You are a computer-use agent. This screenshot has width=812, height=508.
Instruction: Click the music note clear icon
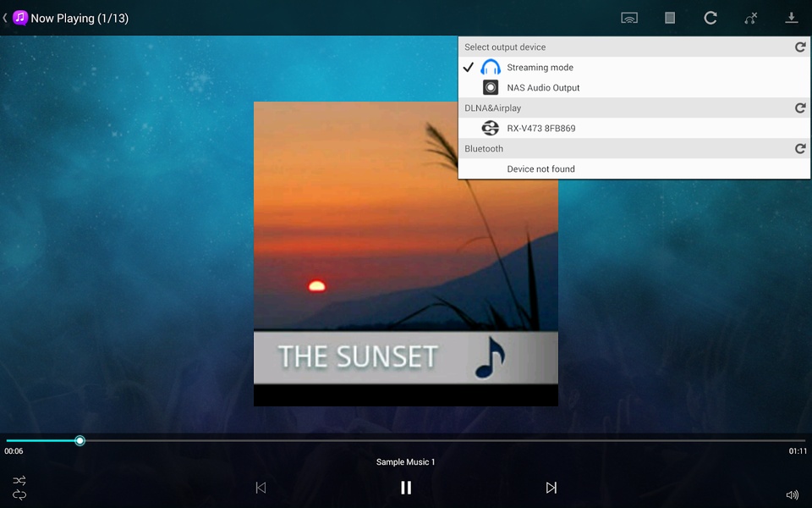(x=751, y=18)
